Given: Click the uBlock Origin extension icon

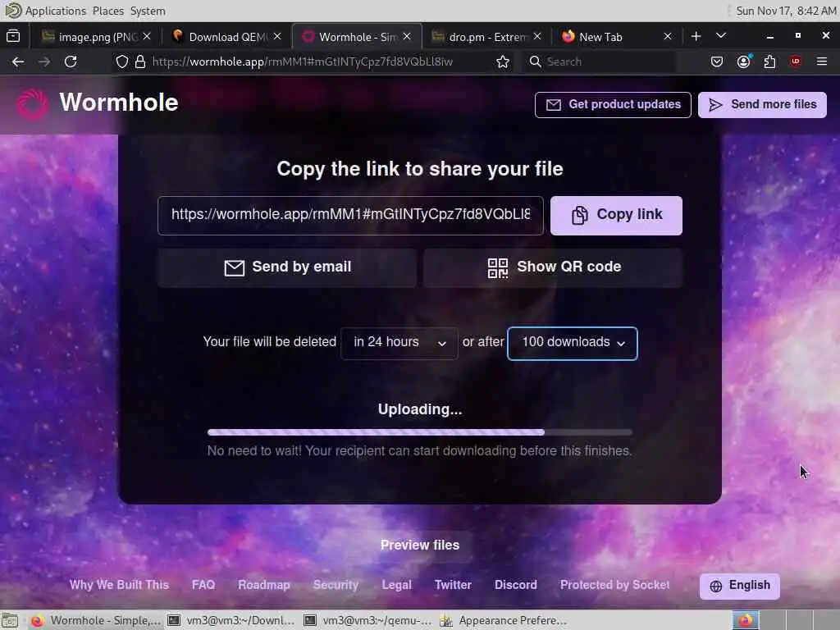Looking at the screenshot, I should click(x=796, y=62).
